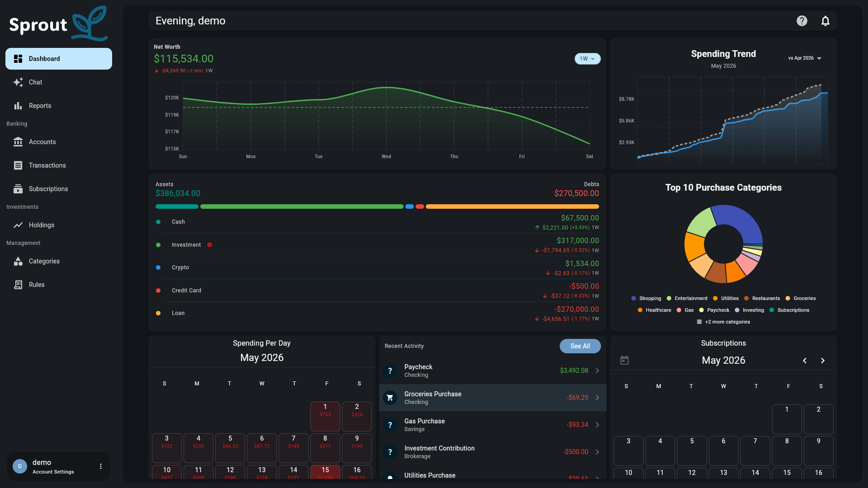Screen dimensions: 868x488
Task: Open the Dashboard page
Action: 59,59
